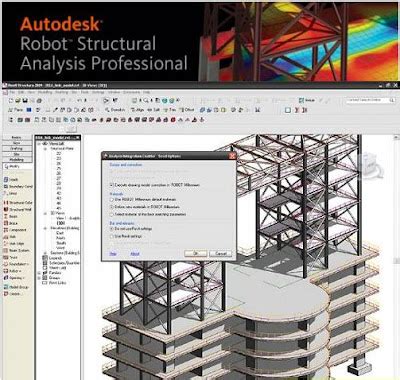Screen dimensions: 400x380
Task: Pick the Component tool in design bar
Action: point(15,230)
